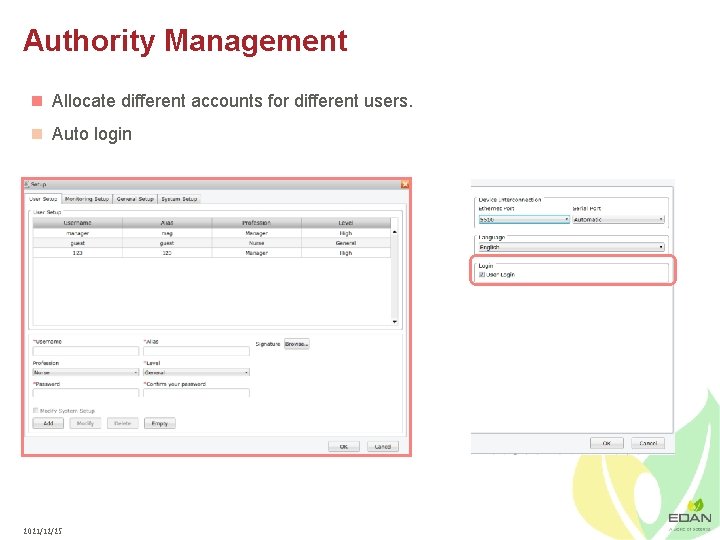Switch to the Monitoring Setup tab
The width and height of the screenshot is (720, 540).
[x=87, y=199]
